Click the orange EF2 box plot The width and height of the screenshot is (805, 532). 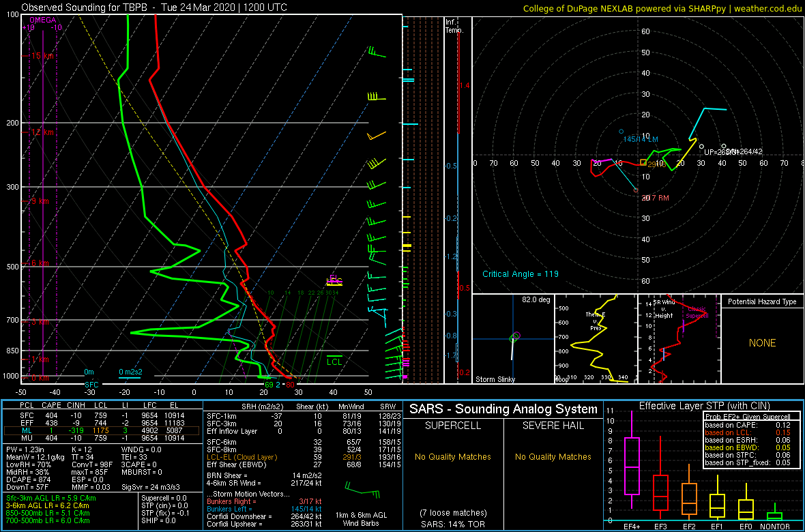[688, 493]
